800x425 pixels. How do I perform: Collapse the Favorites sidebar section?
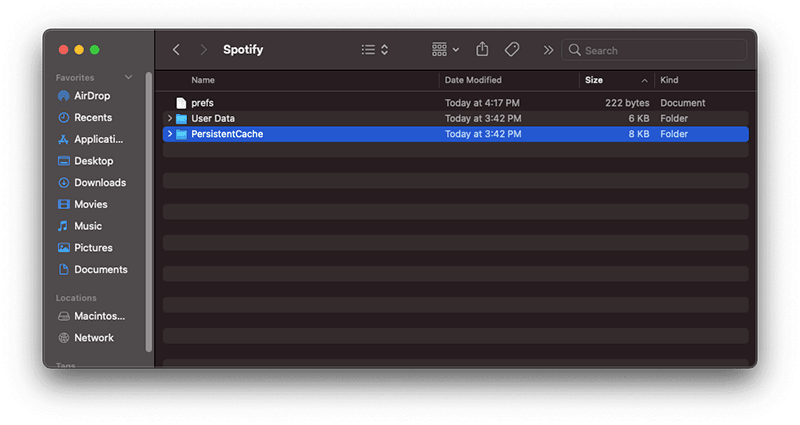pos(129,77)
